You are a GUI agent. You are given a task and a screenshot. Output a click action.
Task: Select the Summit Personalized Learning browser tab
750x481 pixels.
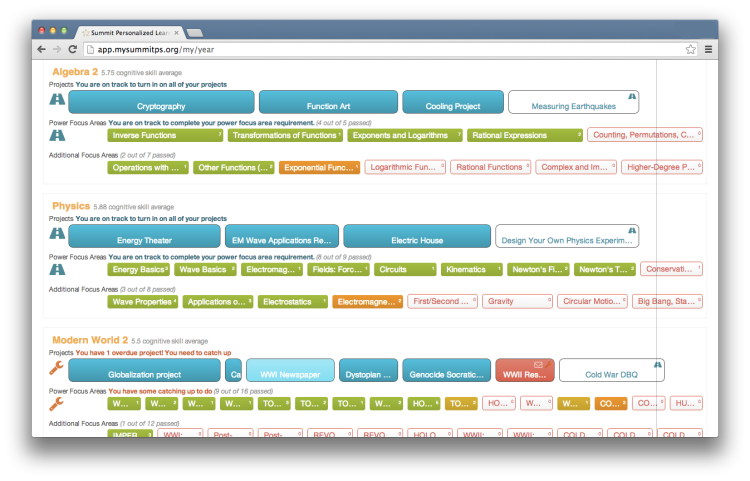pyautogui.click(x=128, y=32)
